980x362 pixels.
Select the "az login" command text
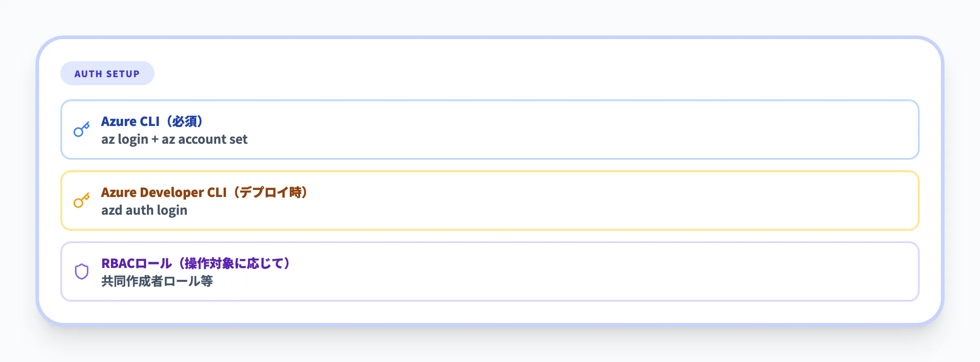tap(125, 139)
